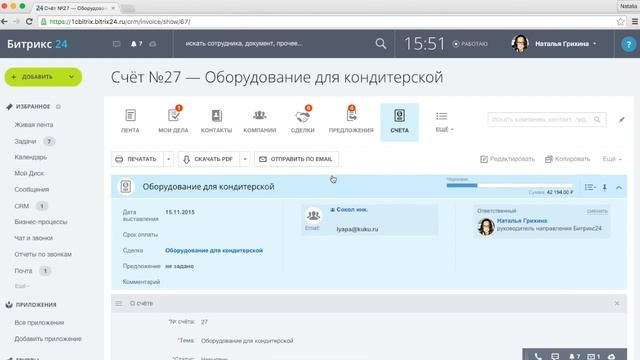
Task: Open Мои дела section
Action: click(173, 121)
